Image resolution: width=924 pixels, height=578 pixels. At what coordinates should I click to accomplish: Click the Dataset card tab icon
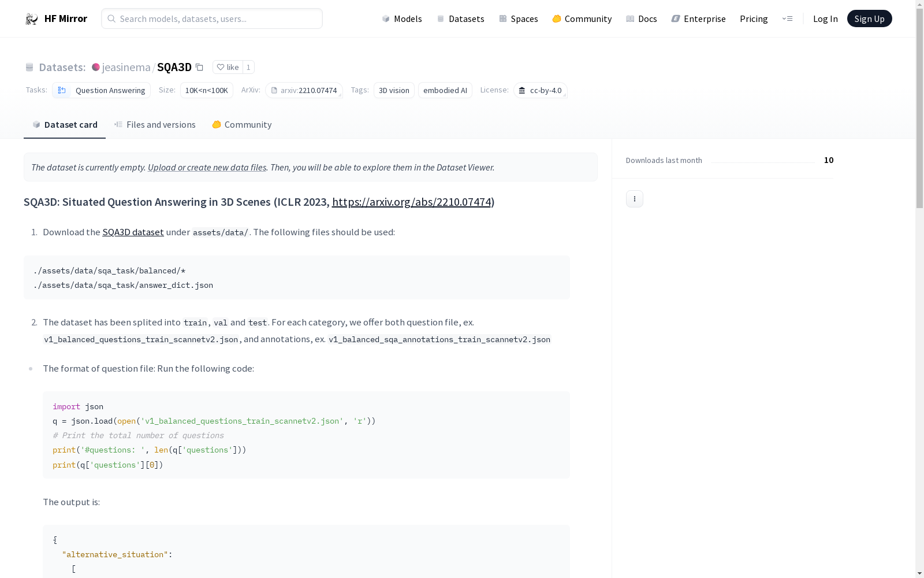coord(36,125)
